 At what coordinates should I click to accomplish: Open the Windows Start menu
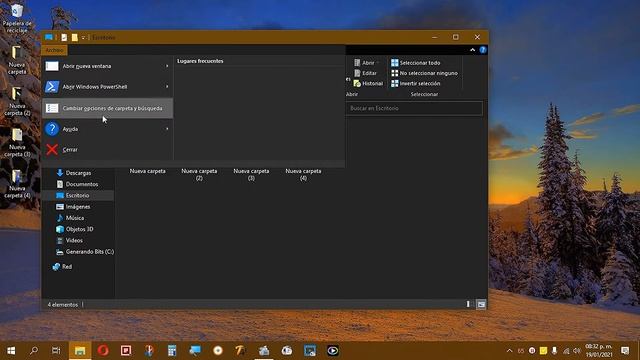[11, 351]
